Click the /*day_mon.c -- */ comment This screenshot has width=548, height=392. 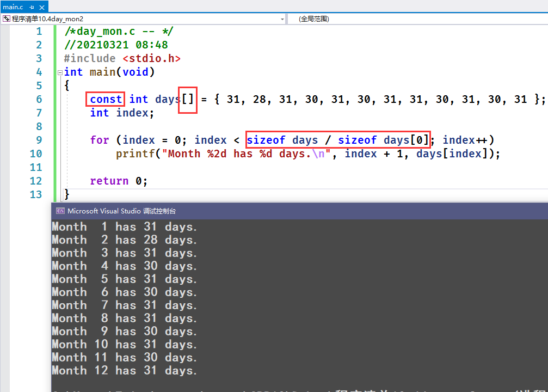(x=119, y=32)
